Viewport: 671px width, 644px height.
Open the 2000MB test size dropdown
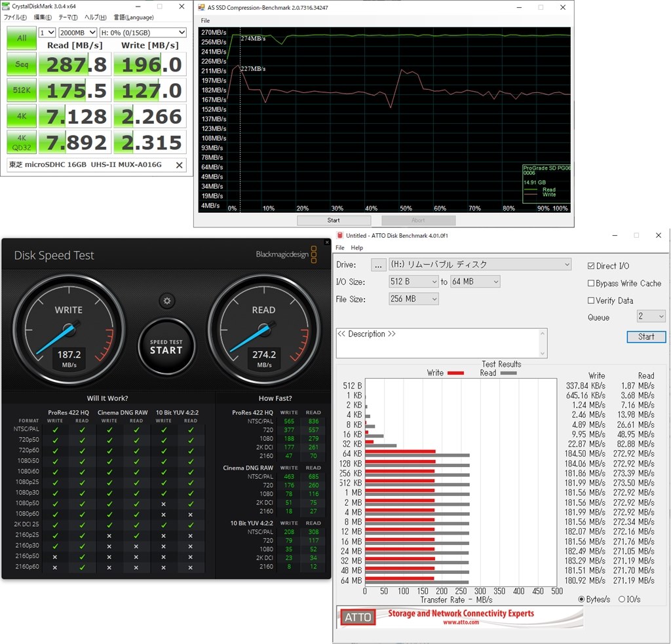[x=77, y=32]
